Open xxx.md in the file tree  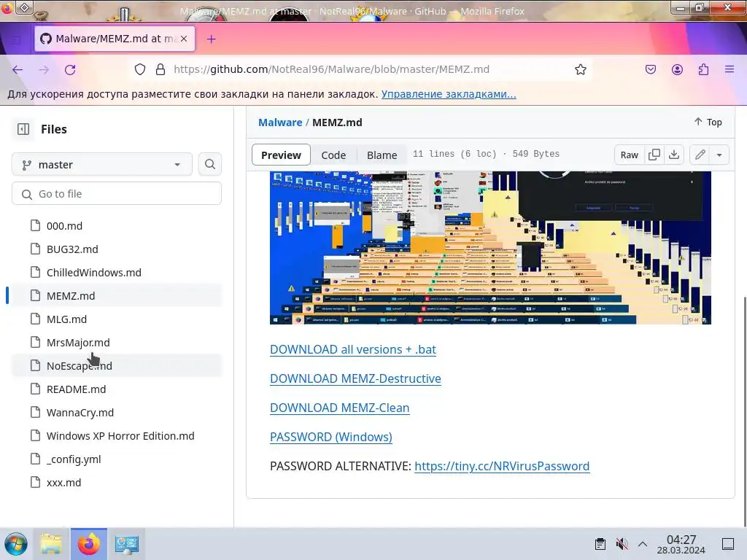coord(117,483)
